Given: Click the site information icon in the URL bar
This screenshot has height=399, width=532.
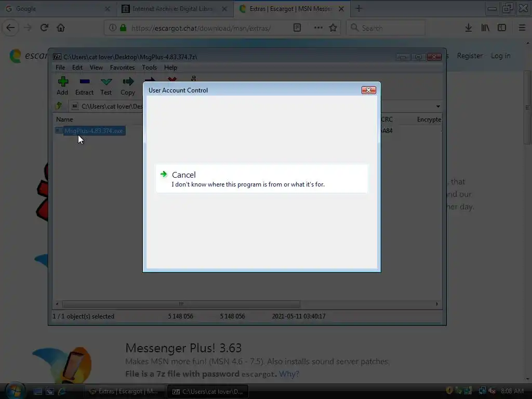Looking at the screenshot, I should tap(113, 28).
